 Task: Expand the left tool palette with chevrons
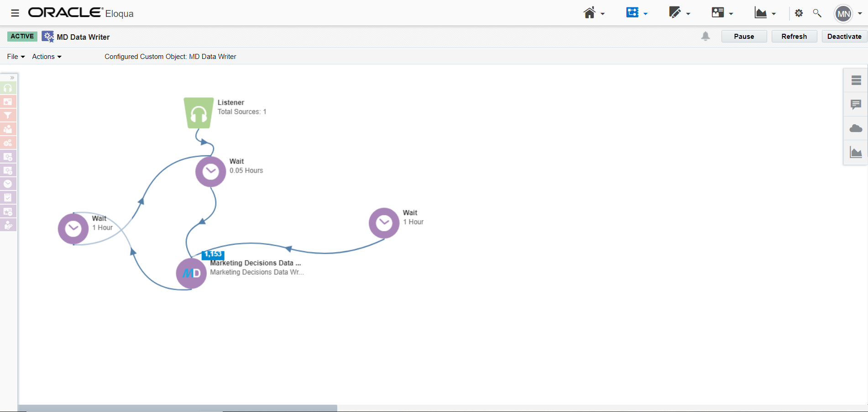(12, 78)
